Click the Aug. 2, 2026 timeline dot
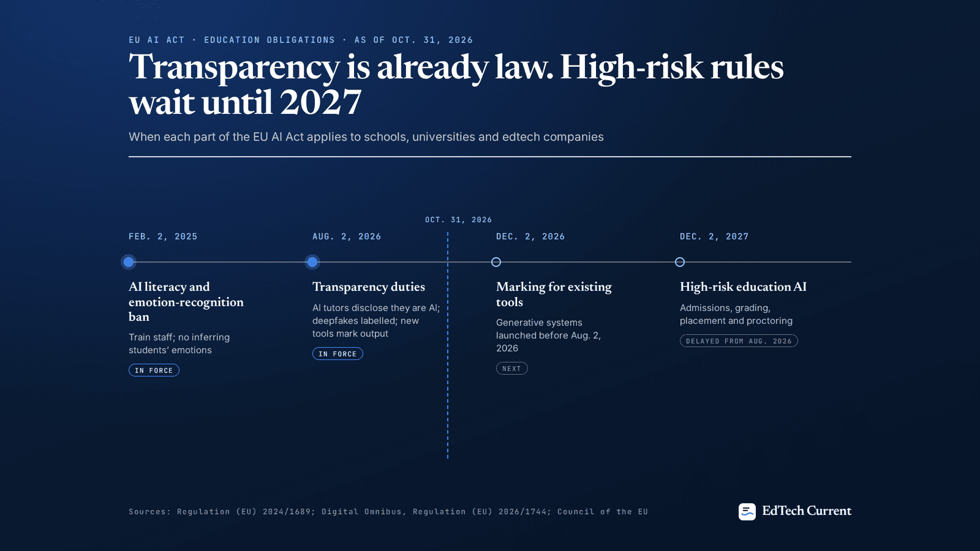 pyautogui.click(x=312, y=262)
